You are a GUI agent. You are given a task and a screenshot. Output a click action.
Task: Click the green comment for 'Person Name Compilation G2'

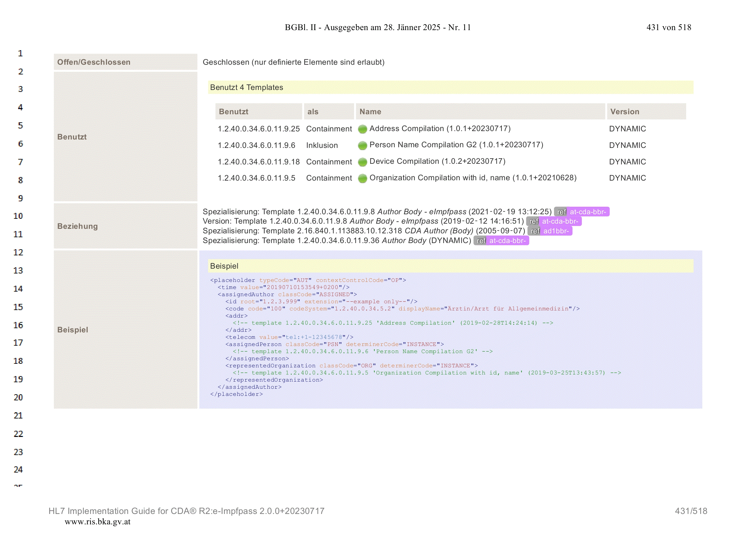coord(363,352)
